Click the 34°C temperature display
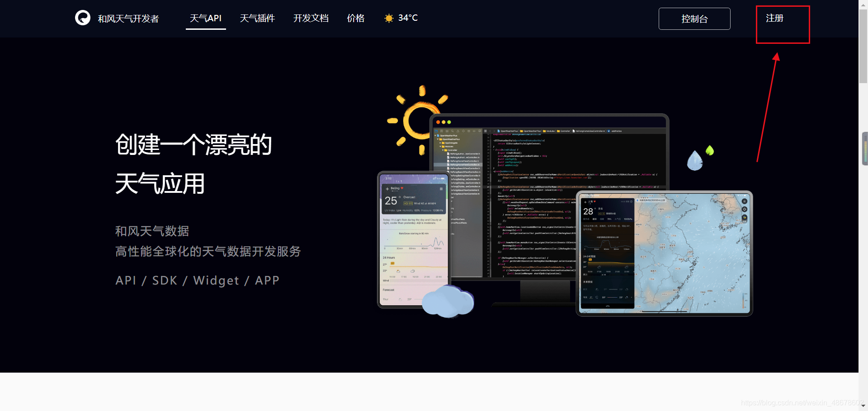 click(x=408, y=18)
